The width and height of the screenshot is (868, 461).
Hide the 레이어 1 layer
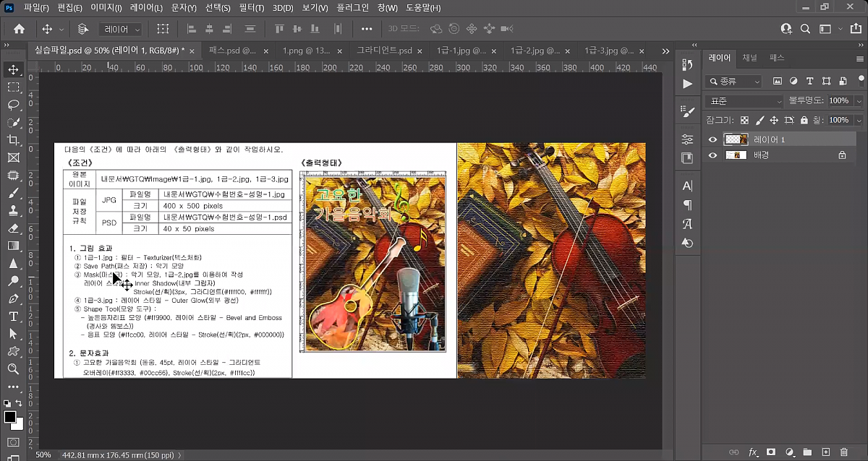coord(713,139)
